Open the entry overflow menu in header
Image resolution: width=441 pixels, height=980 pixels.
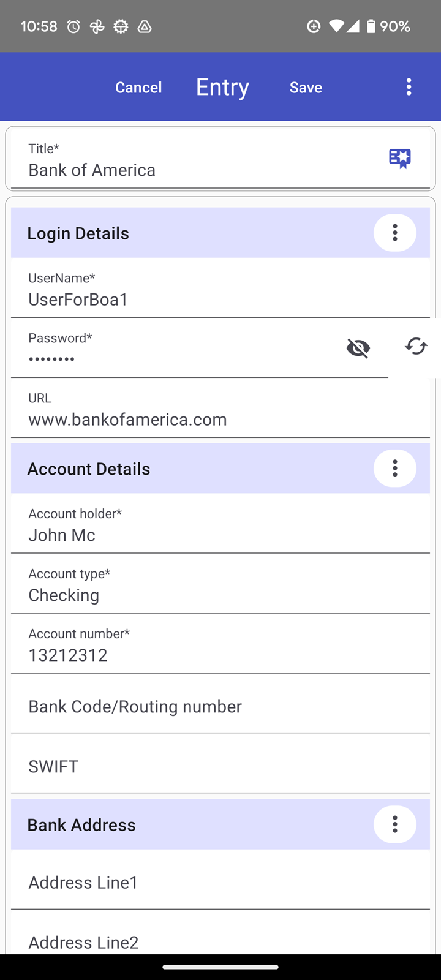409,87
